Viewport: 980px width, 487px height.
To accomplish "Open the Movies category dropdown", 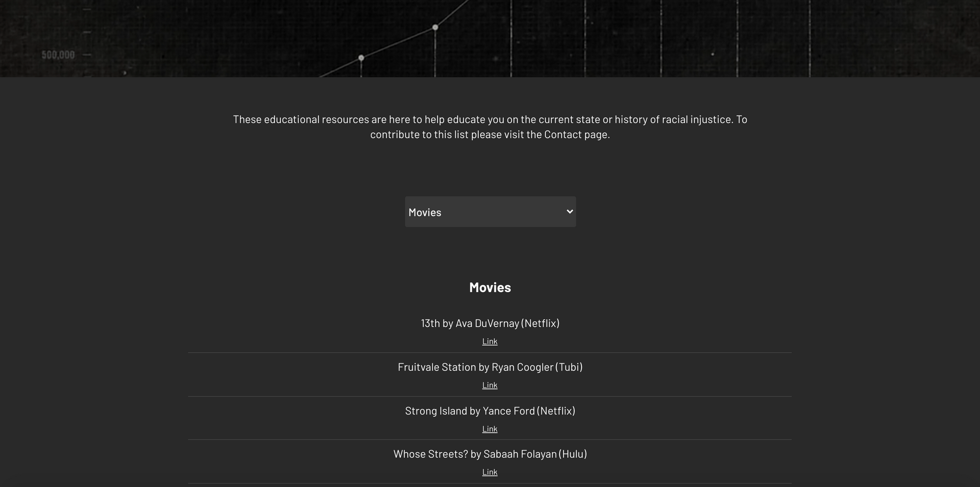I will coord(490,212).
